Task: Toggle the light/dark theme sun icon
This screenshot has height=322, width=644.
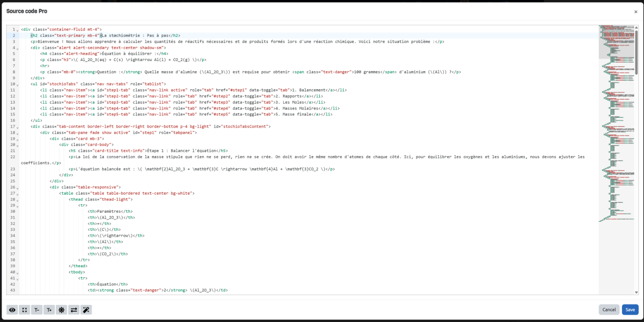Action: (x=61, y=310)
